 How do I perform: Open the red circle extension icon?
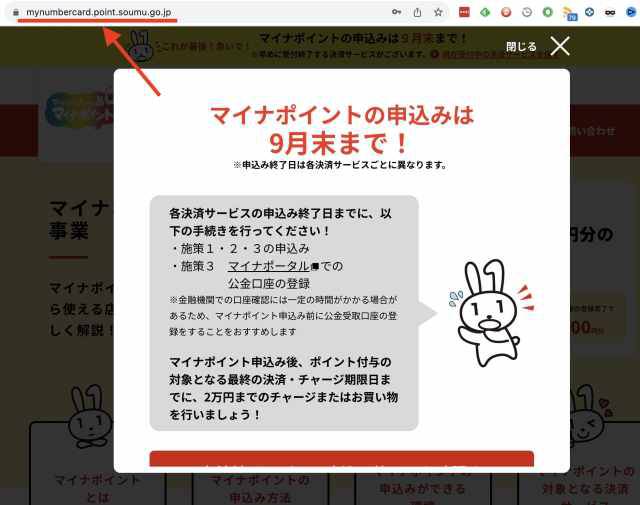(x=506, y=12)
